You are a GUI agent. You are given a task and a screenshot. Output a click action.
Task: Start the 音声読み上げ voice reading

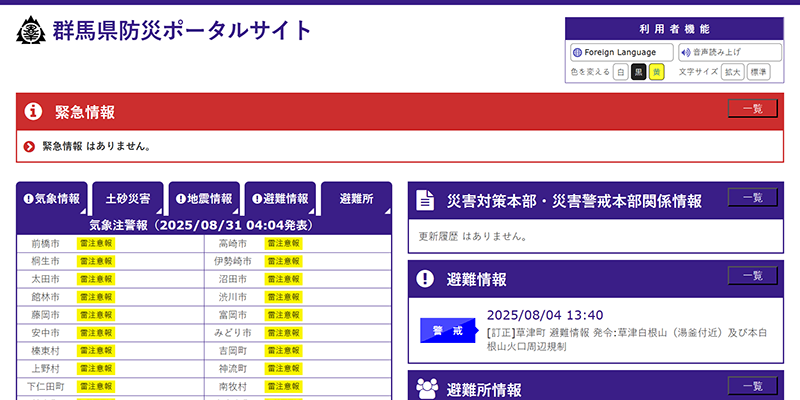tap(730, 53)
